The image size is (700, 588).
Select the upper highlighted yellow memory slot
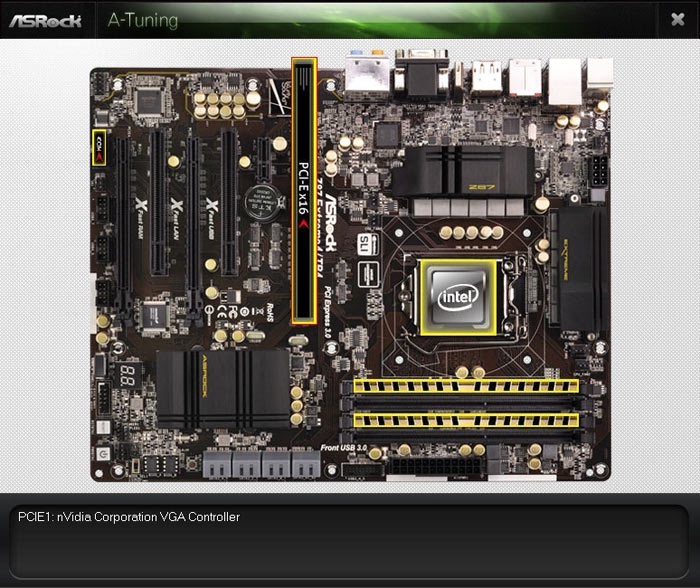(x=466, y=386)
